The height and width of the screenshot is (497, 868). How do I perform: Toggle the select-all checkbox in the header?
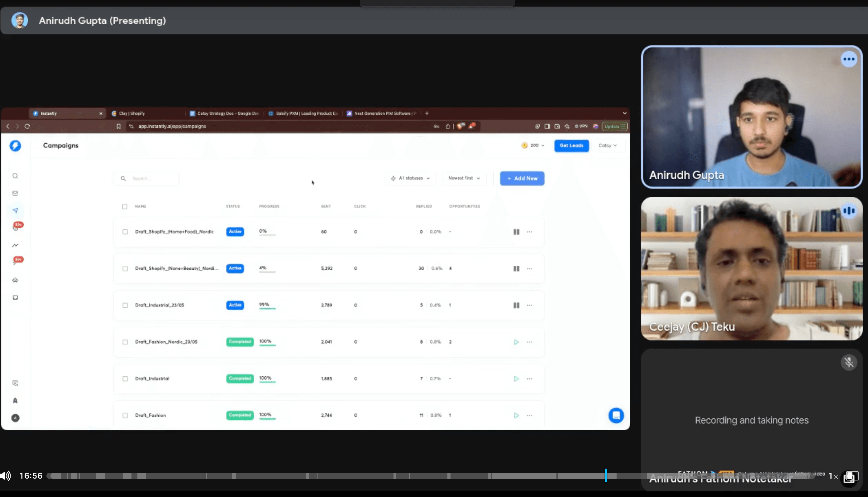[125, 206]
